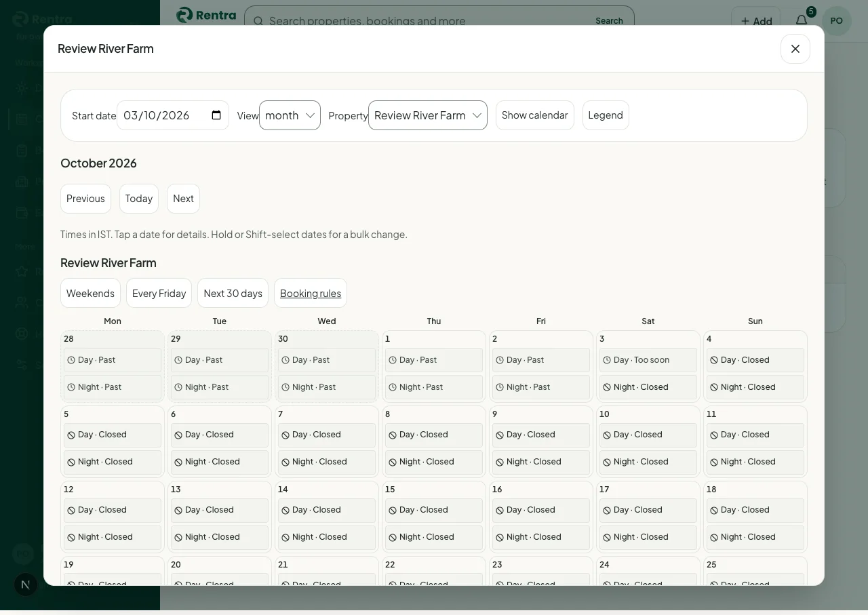
Task: Click the closed icon in Day slot on 11th
Action: [x=714, y=435]
